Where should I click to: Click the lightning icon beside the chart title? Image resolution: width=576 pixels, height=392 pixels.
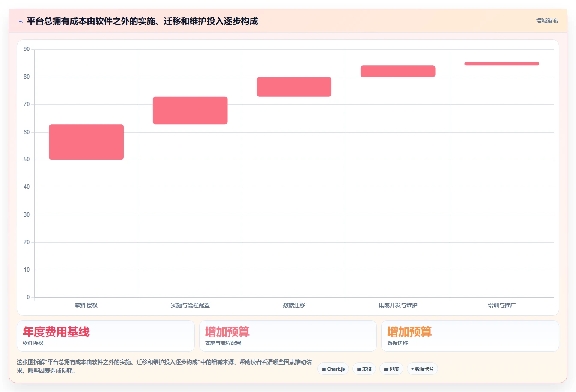click(x=20, y=21)
